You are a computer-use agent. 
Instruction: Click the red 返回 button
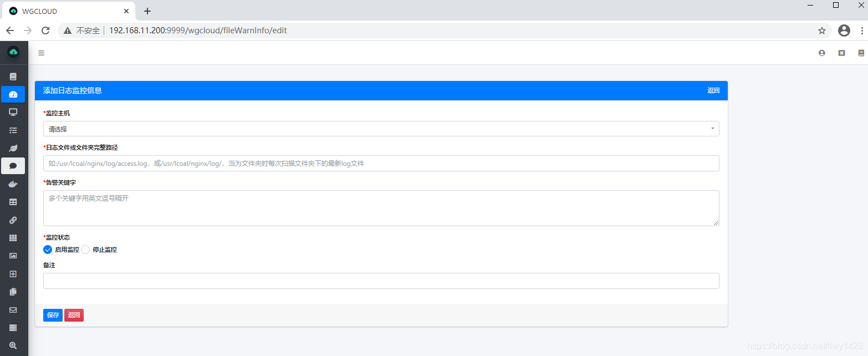click(x=74, y=315)
